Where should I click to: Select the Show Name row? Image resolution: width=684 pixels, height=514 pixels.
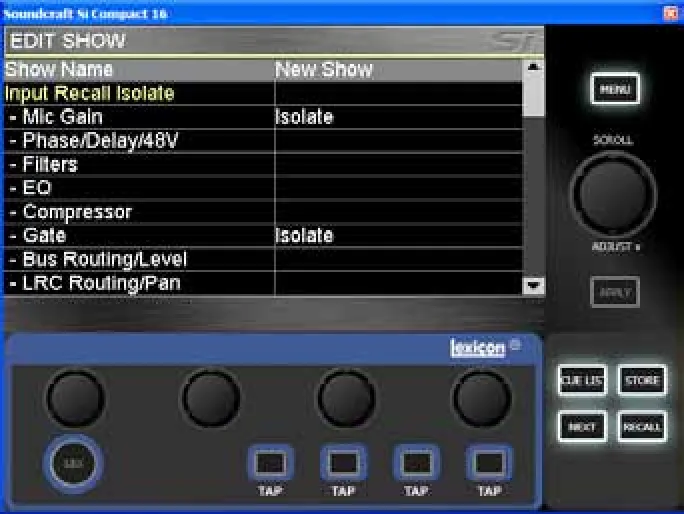click(x=263, y=70)
